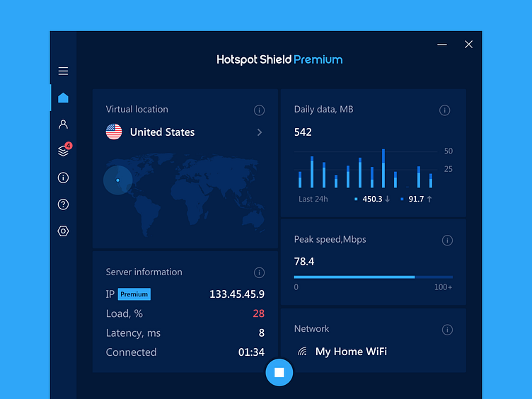The height and width of the screenshot is (399, 532).
Task: Show info for Peak speed
Action: click(x=447, y=241)
